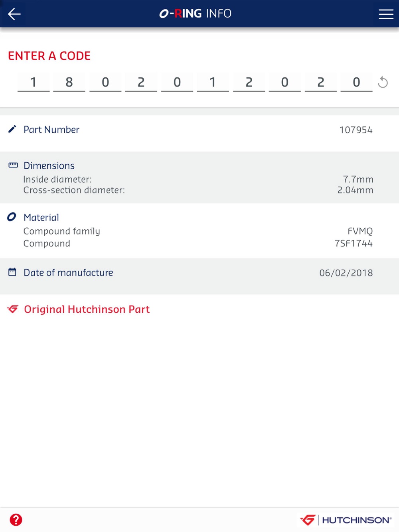Click the pencil icon beside Part Number
The image size is (399, 532).
tap(12, 129)
